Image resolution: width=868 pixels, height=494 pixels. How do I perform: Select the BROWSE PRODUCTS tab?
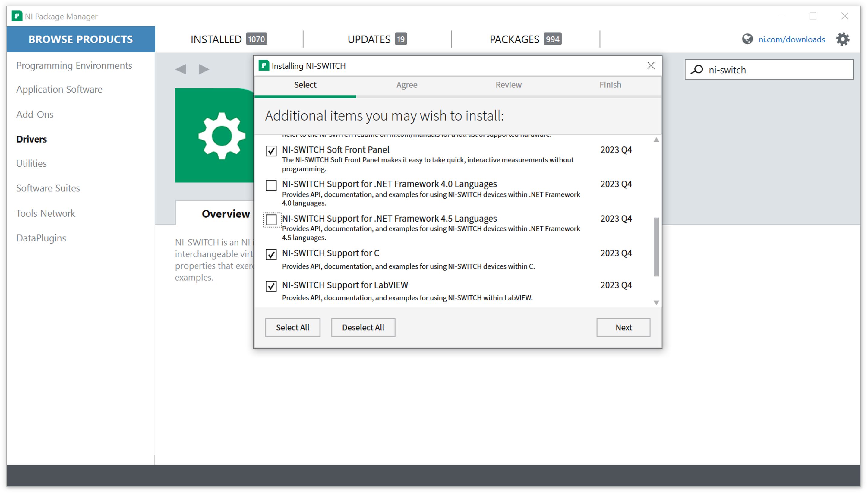pos(81,39)
